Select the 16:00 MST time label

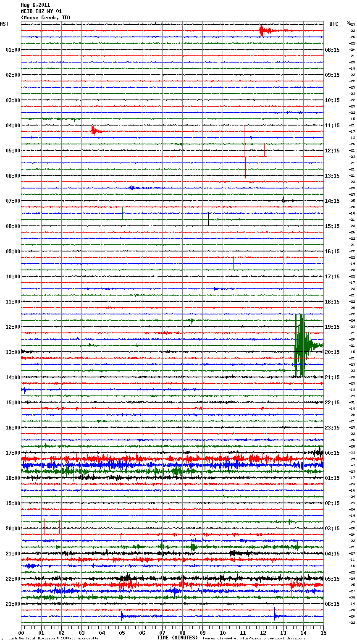coord(13,428)
